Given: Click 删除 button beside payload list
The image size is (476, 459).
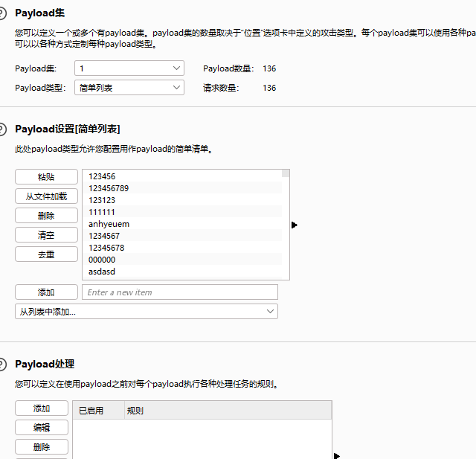Looking at the screenshot, I should tap(46, 216).
